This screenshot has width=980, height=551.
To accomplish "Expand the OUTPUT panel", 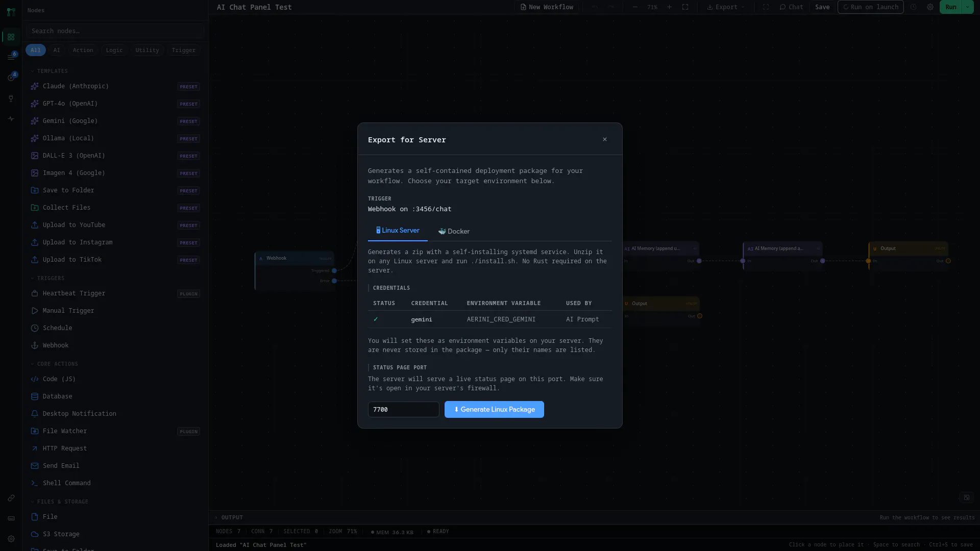I will (x=229, y=517).
